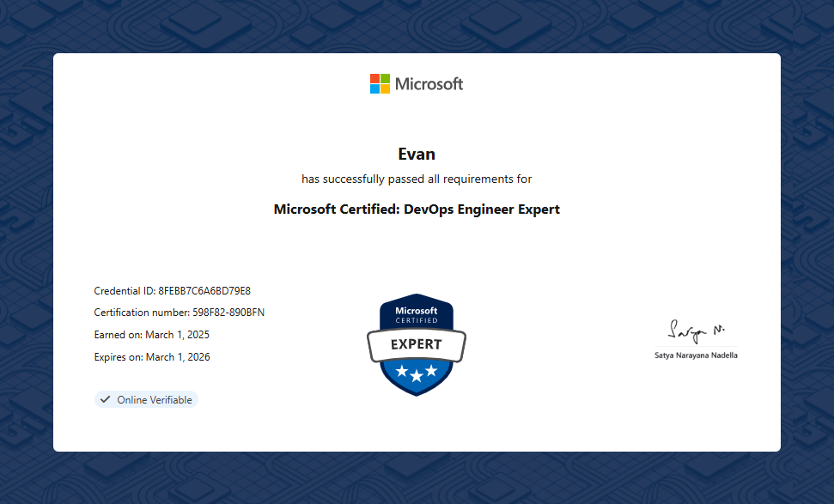Click the Certification number 598F82-890BFN line
The width and height of the screenshot is (834, 504).
coord(180,312)
